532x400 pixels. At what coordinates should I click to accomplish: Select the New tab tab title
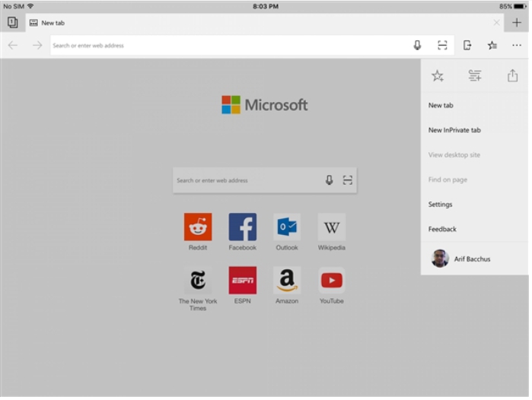pos(53,23)
